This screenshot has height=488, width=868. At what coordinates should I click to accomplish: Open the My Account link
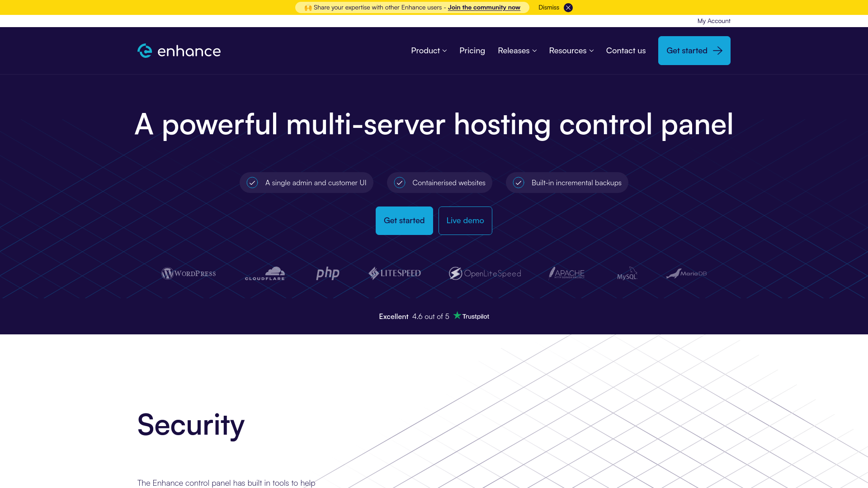713,21
